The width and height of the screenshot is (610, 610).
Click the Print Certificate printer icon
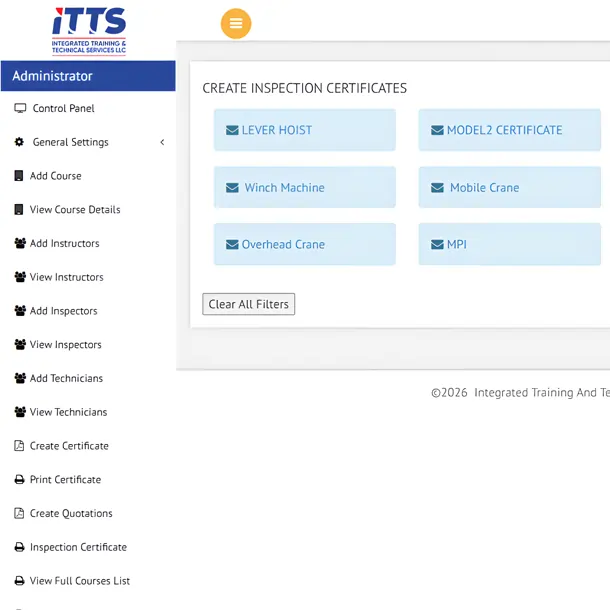19,480
